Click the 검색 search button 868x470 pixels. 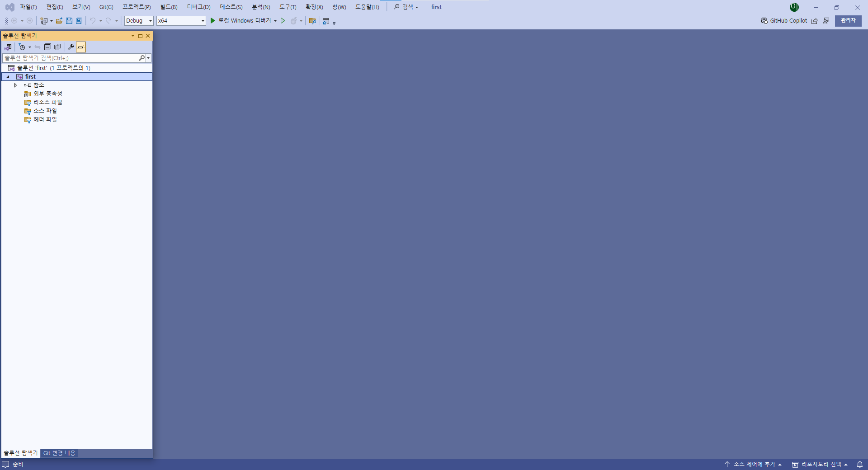pos(406,7)
